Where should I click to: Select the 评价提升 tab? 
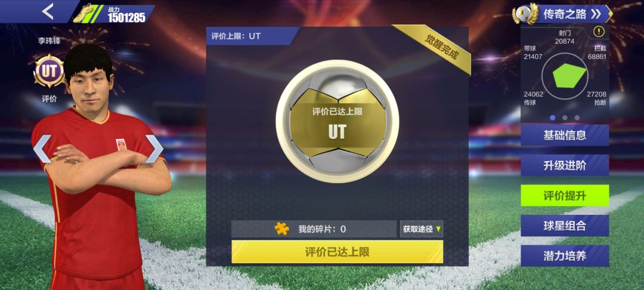pyautogui.click(x=565, y=196)
